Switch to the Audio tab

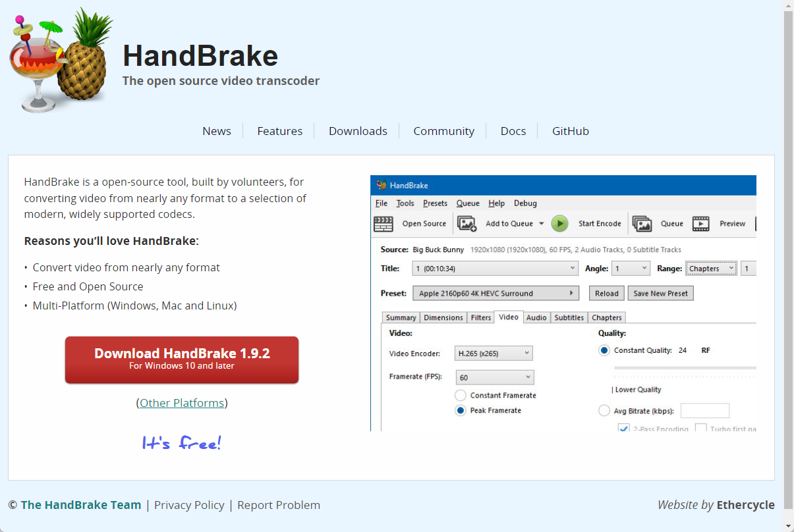536,317
